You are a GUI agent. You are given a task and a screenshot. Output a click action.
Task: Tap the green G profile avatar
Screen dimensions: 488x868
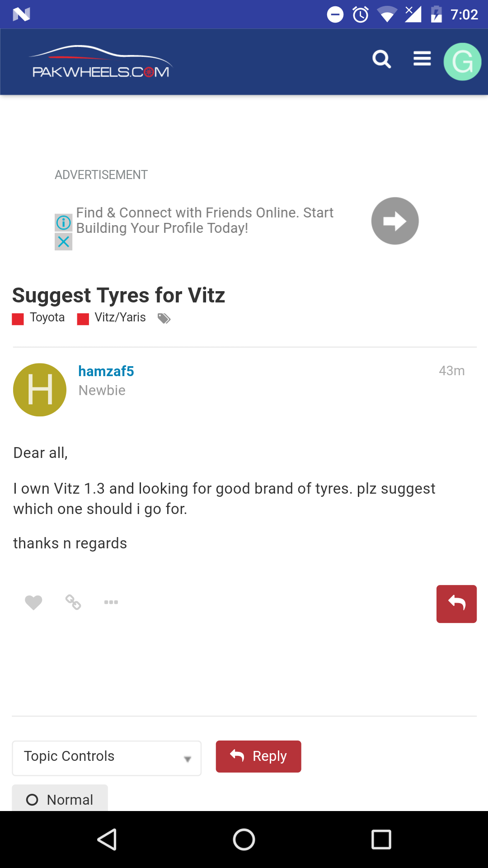pos(462,61)
